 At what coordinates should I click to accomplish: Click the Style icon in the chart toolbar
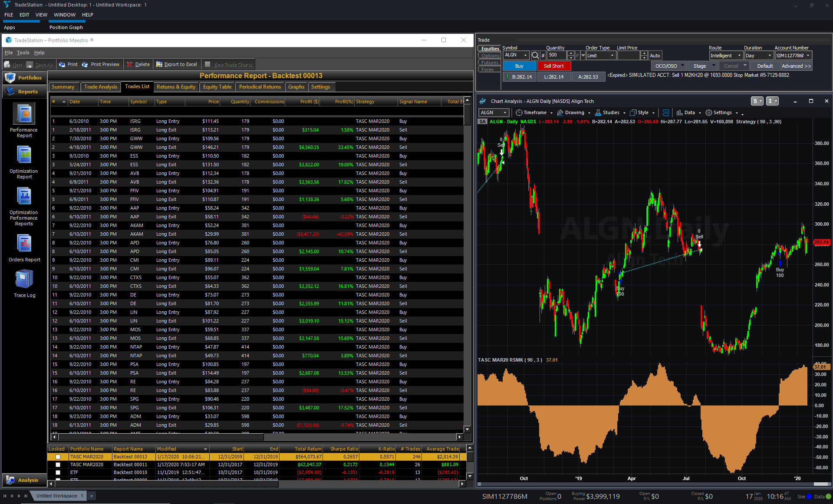pyautogui.click(x=633, y=112)
